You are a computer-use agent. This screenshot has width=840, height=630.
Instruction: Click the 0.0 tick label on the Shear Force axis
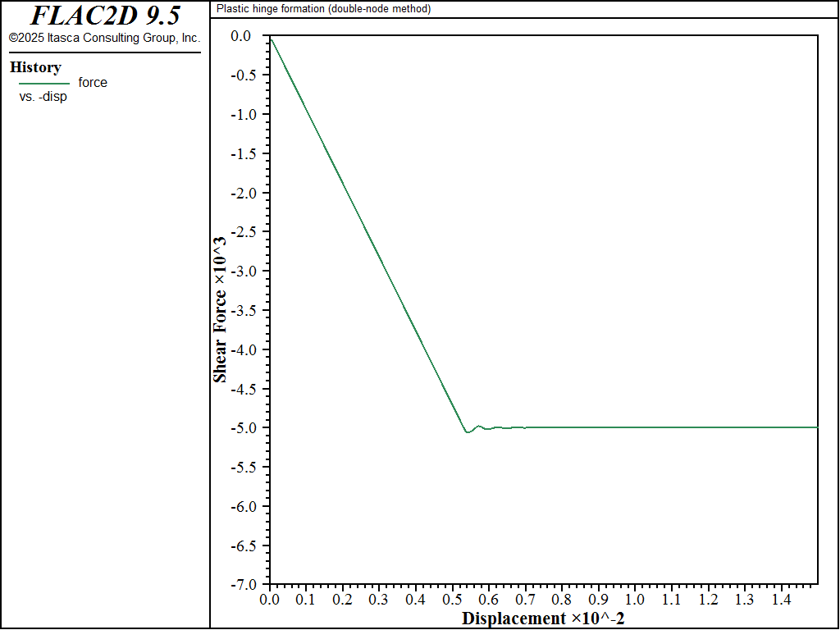coord(240,36)
